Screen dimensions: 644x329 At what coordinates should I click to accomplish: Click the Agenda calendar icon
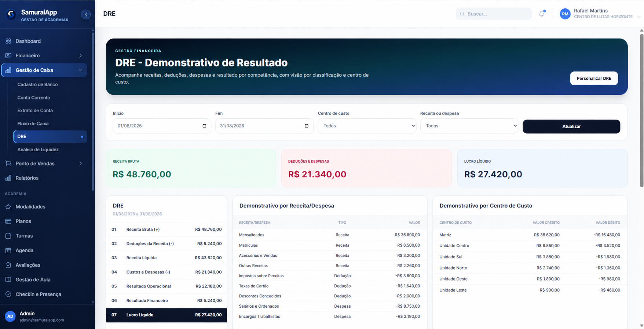click(x=8, y=250)
